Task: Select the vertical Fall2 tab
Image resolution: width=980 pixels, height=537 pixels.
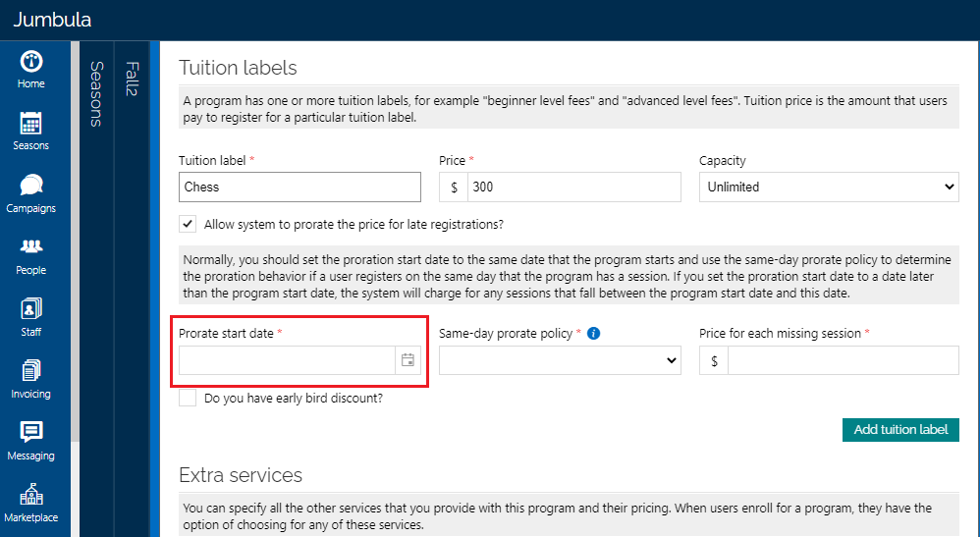Action: click(x=132, y=79)
